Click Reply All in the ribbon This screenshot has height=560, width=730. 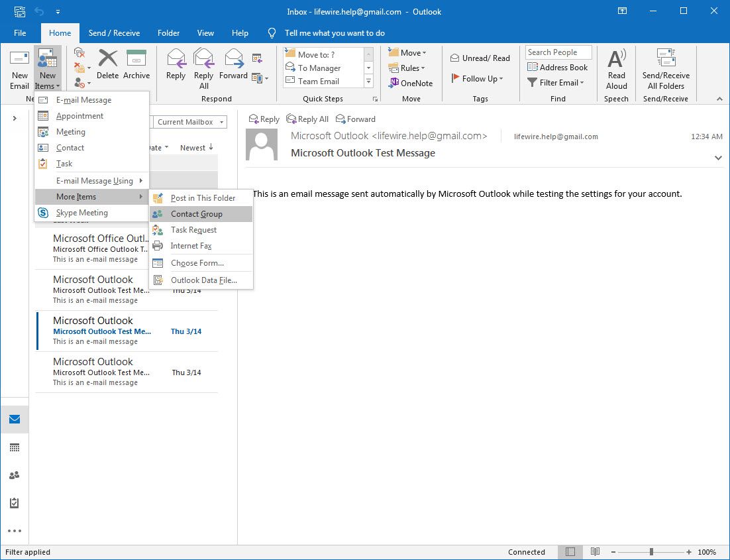tap(203, 69)
